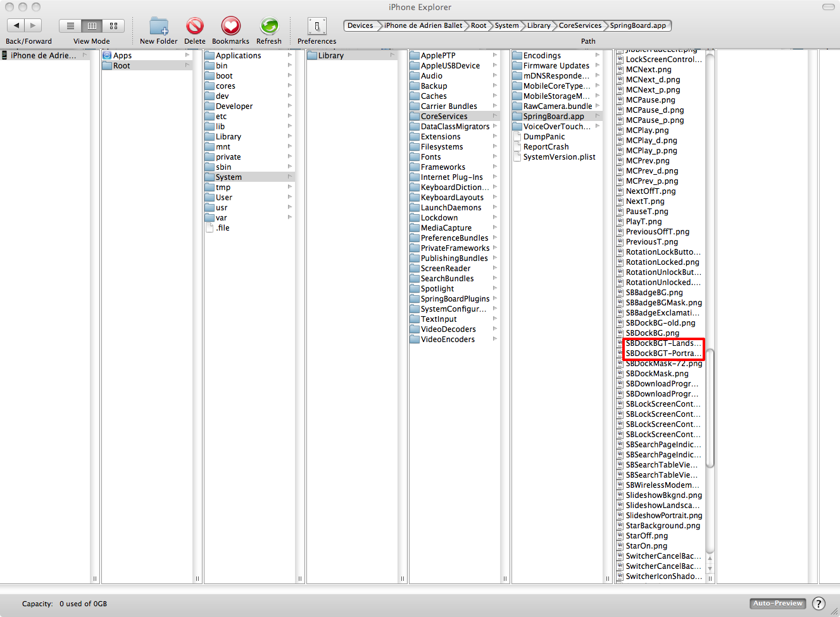
Task: Click the MCPlay.png image file icon
Action: (x=620, y=130)
